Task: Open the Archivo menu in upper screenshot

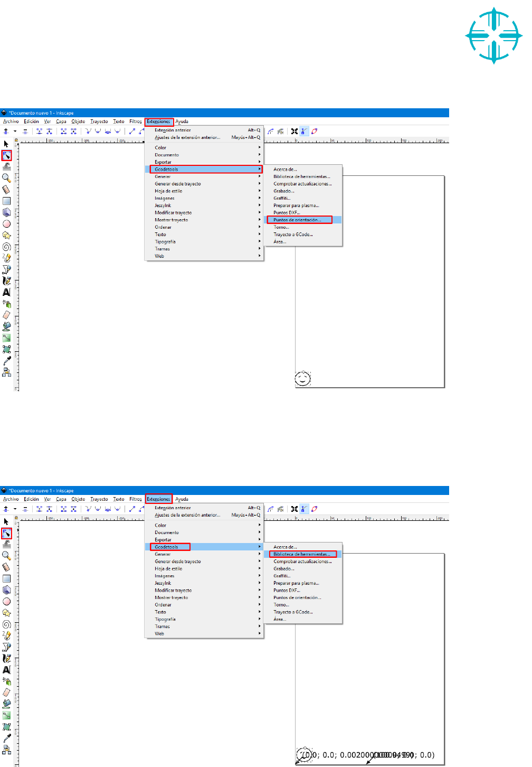Action: 11,121
